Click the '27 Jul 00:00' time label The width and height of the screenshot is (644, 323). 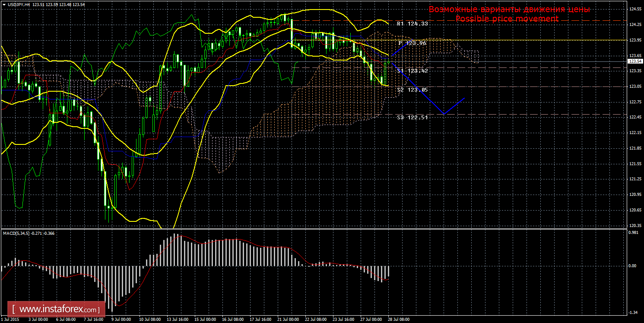coord(371,320)
